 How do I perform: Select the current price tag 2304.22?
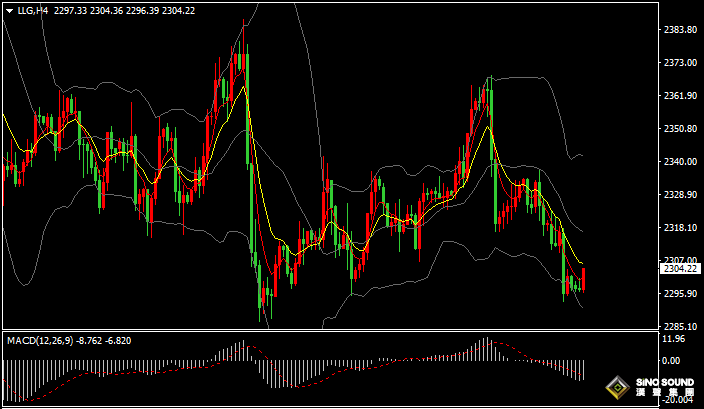pyautogui.click(x=680, y=269)
